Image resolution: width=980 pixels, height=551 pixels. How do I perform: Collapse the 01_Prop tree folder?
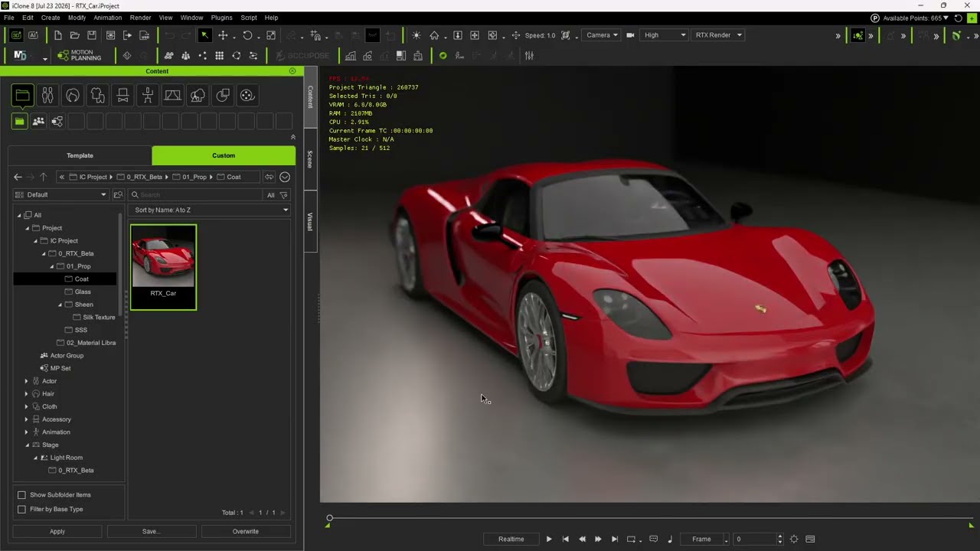pos(52,266)
